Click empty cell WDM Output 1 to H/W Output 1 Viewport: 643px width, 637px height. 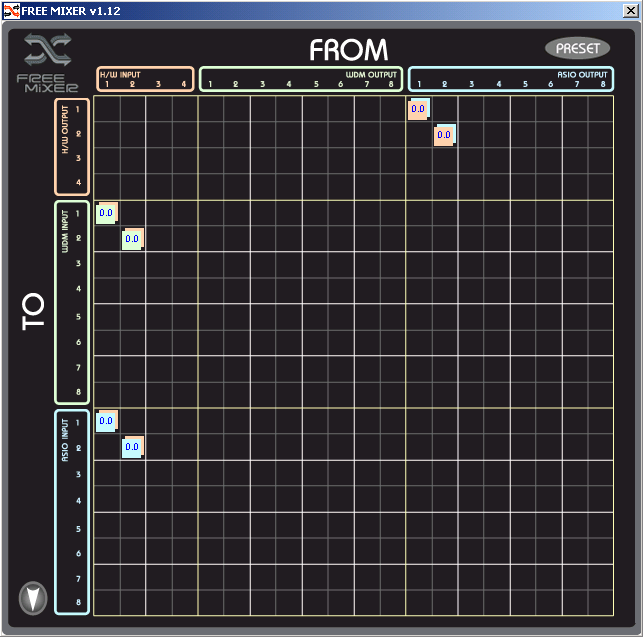coord(210,109)
